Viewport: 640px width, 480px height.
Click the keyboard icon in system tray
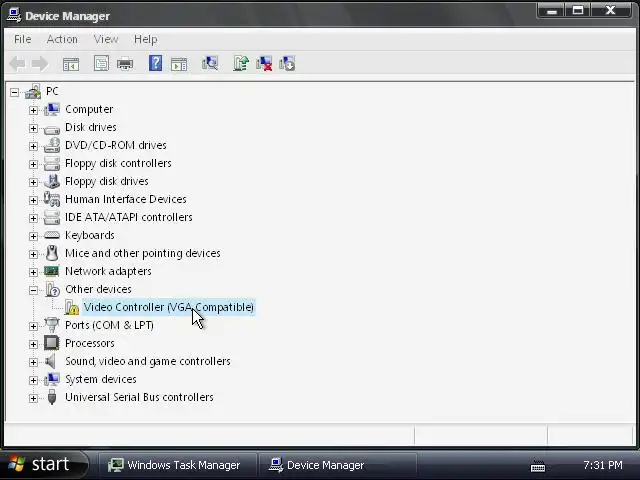pyautogui.click(x=538, y=466)
